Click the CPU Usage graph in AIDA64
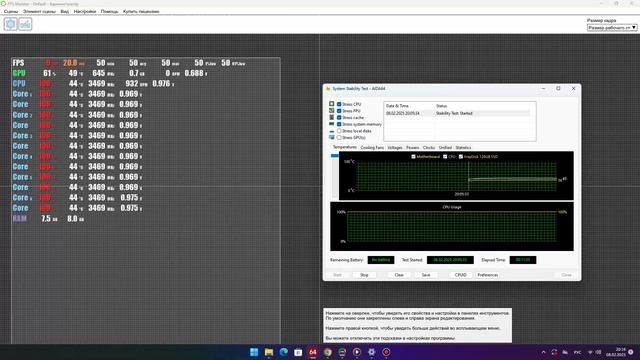 pyautogui.click(x=451, y=227)
